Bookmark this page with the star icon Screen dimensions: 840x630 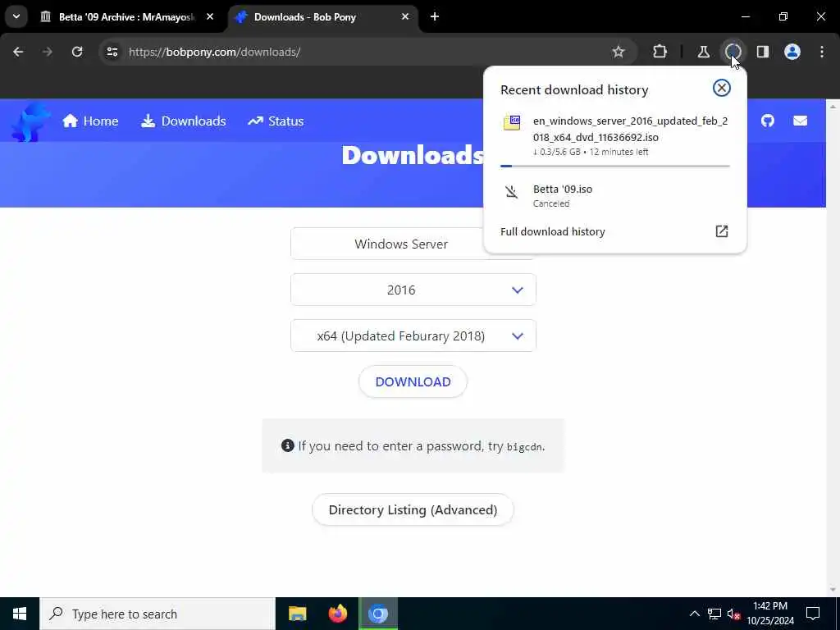click(x=619, y=52)
